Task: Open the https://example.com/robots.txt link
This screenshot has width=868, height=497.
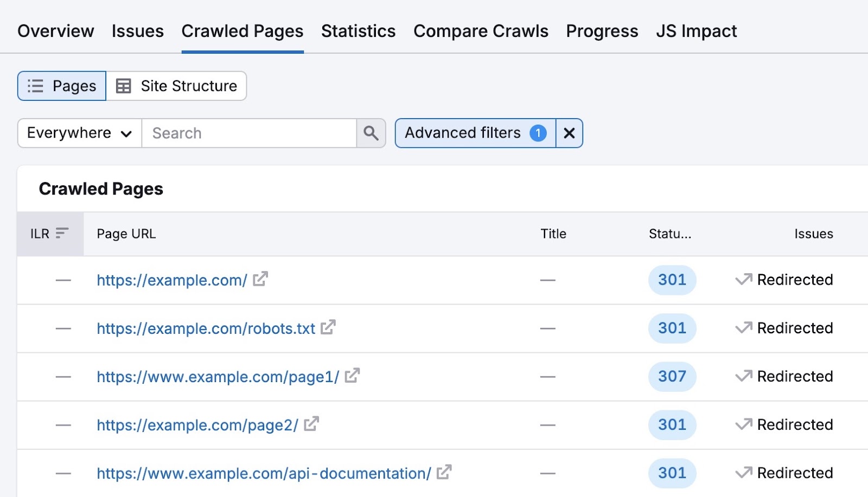Action: (205, 327)
